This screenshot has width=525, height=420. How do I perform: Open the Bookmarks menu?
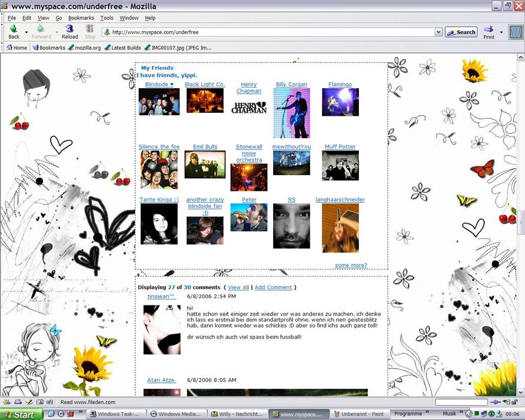(x=81, y=18)
